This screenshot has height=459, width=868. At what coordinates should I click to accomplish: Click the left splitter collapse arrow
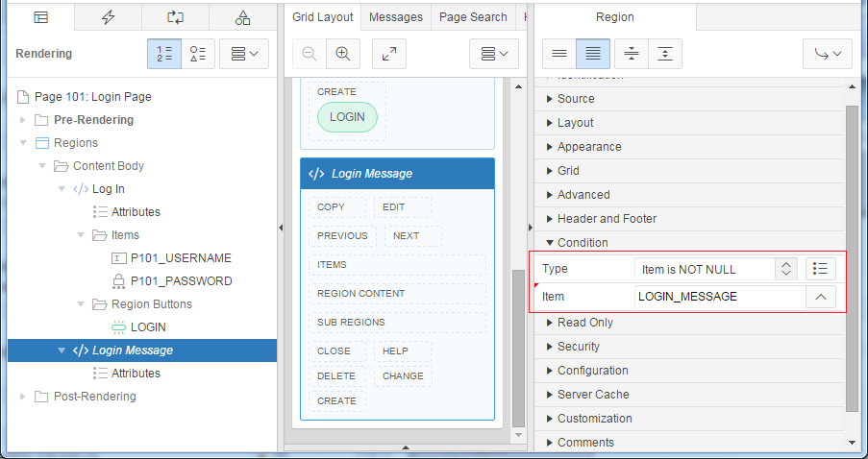pyautogui.click(x=281, y=228)
